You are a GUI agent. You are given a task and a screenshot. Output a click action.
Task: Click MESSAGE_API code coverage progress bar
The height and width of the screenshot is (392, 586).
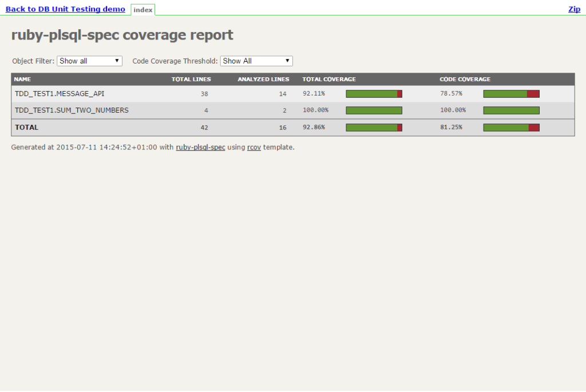click(x=511, y=94)
